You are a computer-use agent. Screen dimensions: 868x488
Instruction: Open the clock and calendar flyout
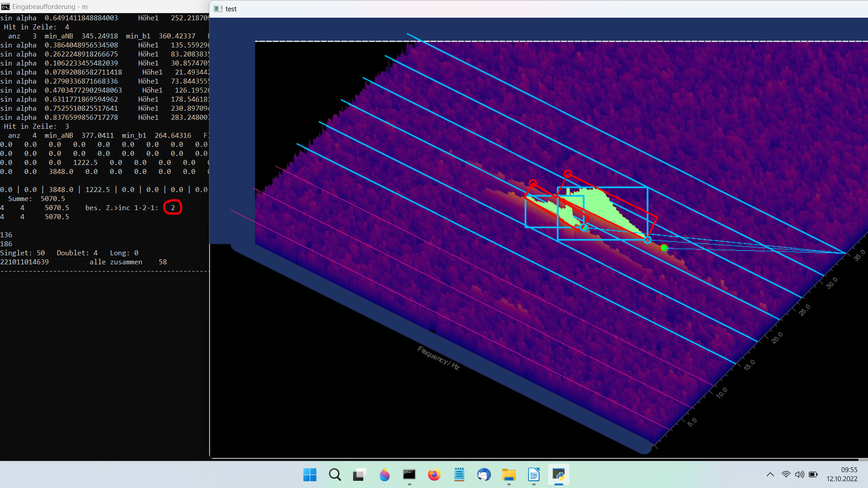(842, 474)
